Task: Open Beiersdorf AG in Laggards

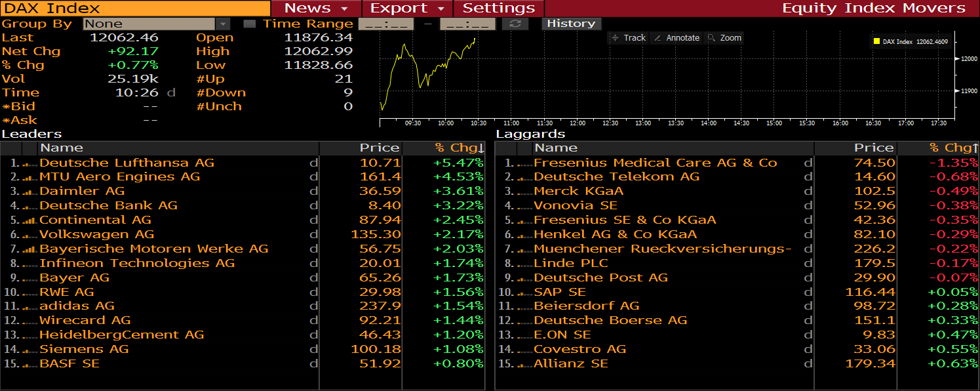Action: click(586, 306)
